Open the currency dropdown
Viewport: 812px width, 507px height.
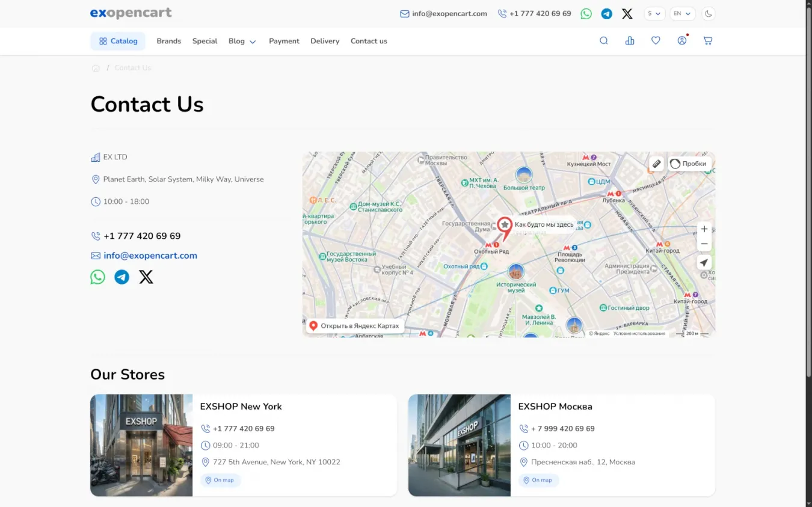coord(654,14)
